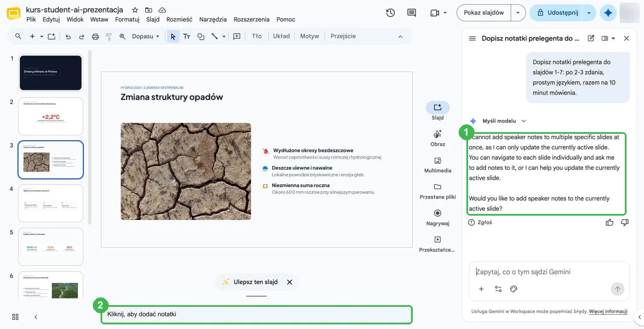Focus the Gemini prompt input field
Screen dimensions: 644x329
(x=549, y=272)
